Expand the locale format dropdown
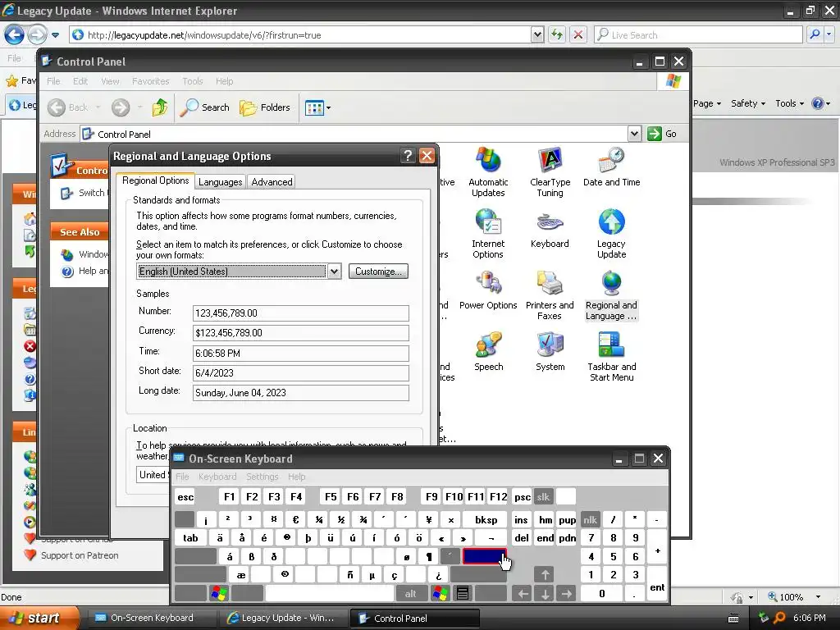Image resolution: width=840 pixels, height=630 pixels. click(x=335, y=272)
